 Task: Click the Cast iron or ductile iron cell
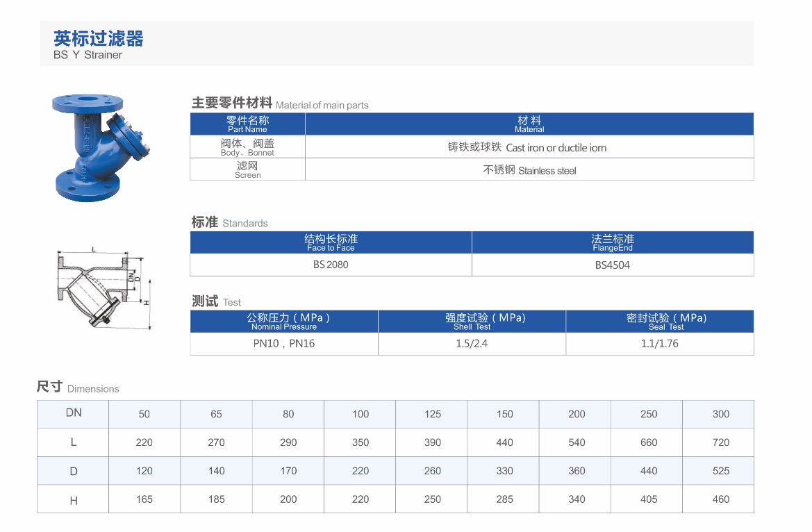pyautogui.click(x=529, y=147)
